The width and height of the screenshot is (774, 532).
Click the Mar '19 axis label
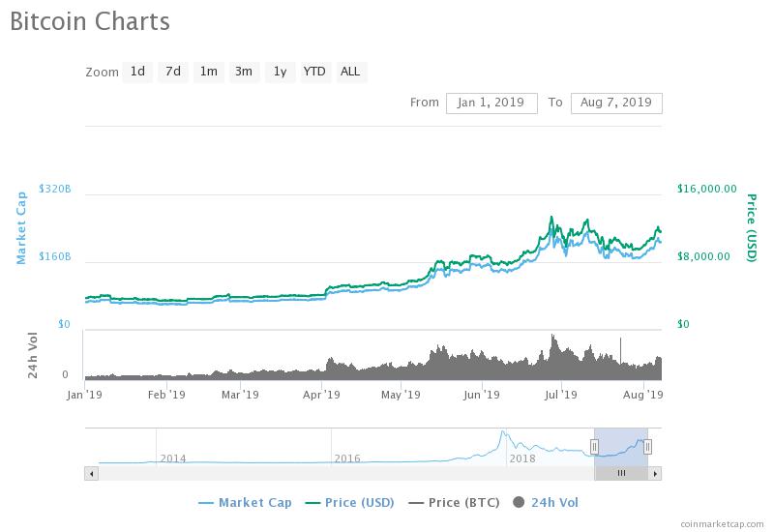tap(240, 395)
